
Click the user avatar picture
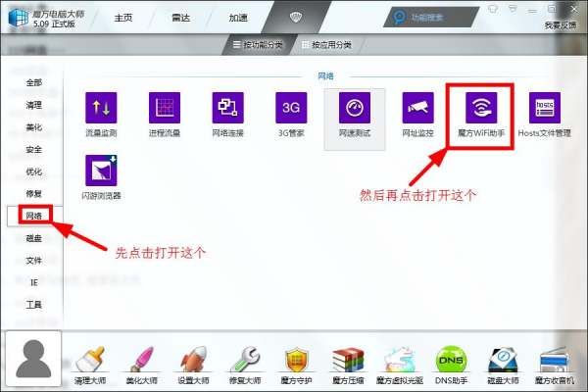click(x=33, y=359)
